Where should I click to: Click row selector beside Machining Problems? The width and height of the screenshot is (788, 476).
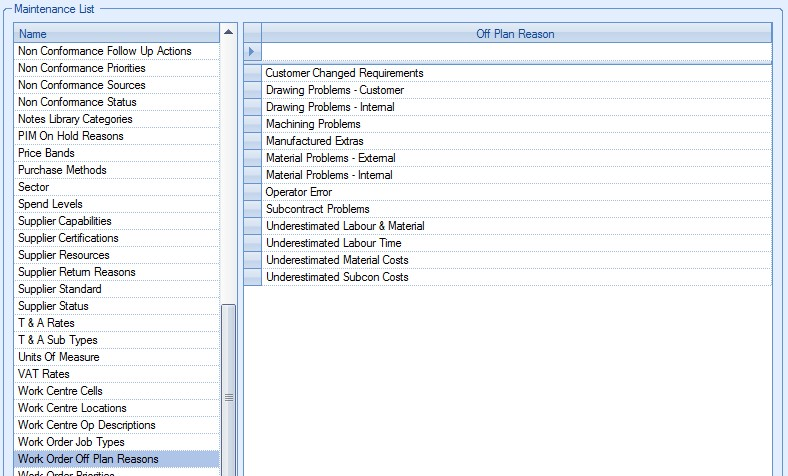(252, 124)
